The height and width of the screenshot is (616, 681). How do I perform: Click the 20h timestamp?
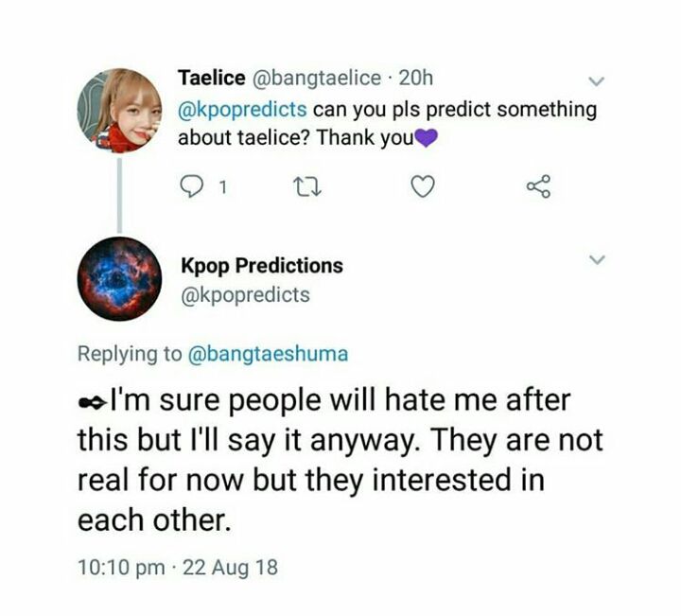(416, 78)
